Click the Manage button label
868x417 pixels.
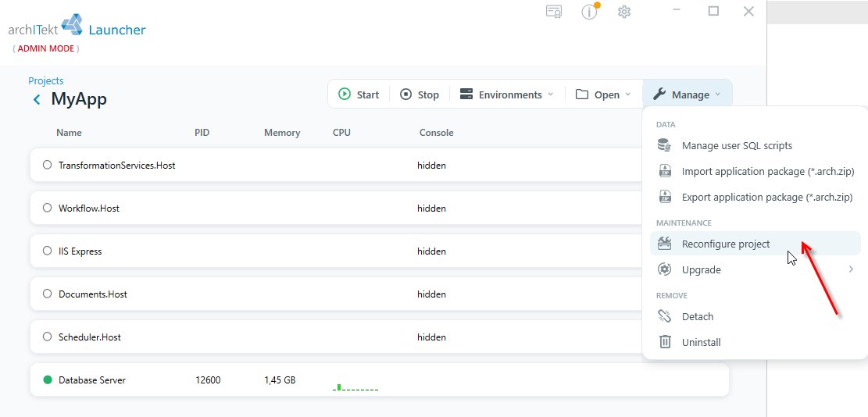[x=691, y=95]
